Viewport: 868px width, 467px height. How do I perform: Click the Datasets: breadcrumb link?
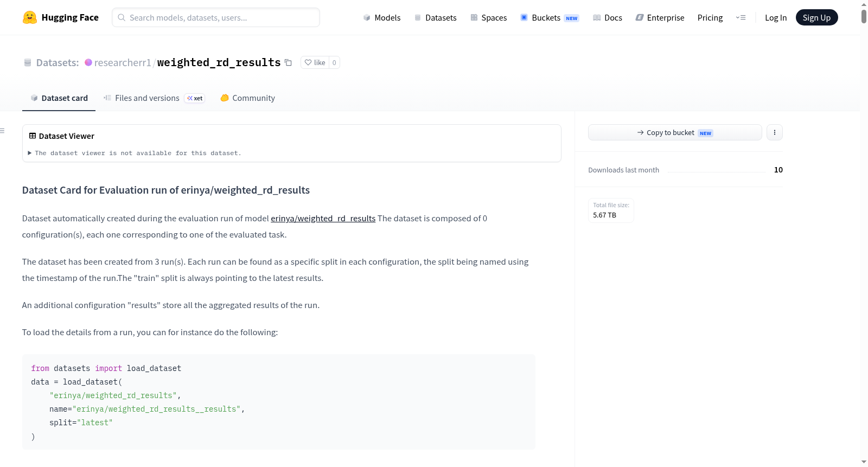[58, 63]
